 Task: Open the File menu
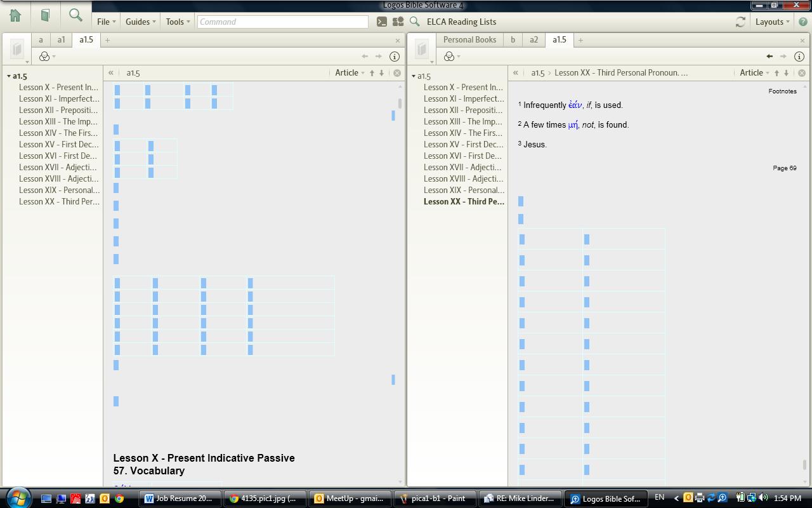(106, 22)
